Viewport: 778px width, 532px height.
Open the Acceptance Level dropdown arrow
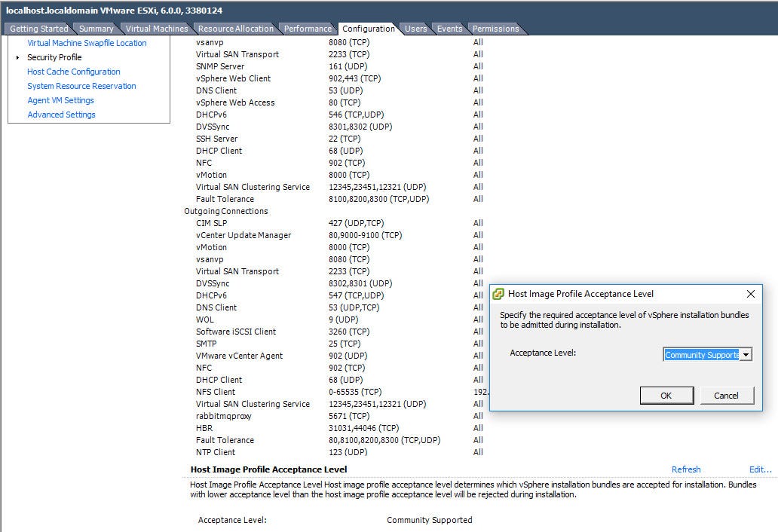(746, 354)
